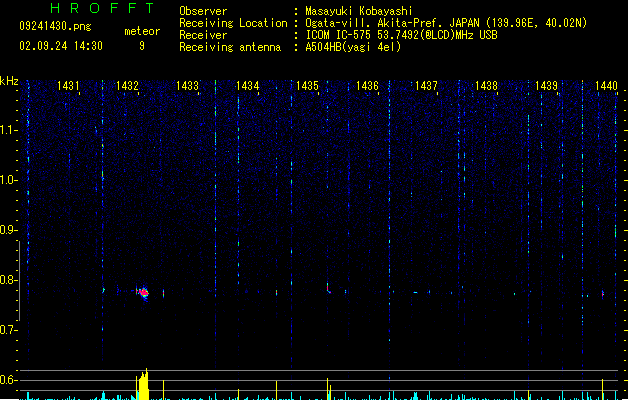
Task: Click the bright magenta meteor echo near 1432
Action: coord(143,292)
